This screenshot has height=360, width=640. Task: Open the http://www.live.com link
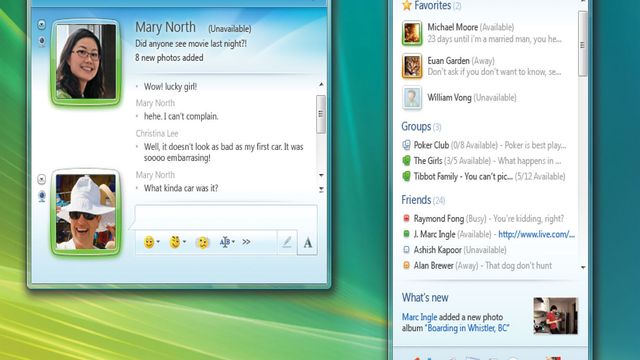536,234
